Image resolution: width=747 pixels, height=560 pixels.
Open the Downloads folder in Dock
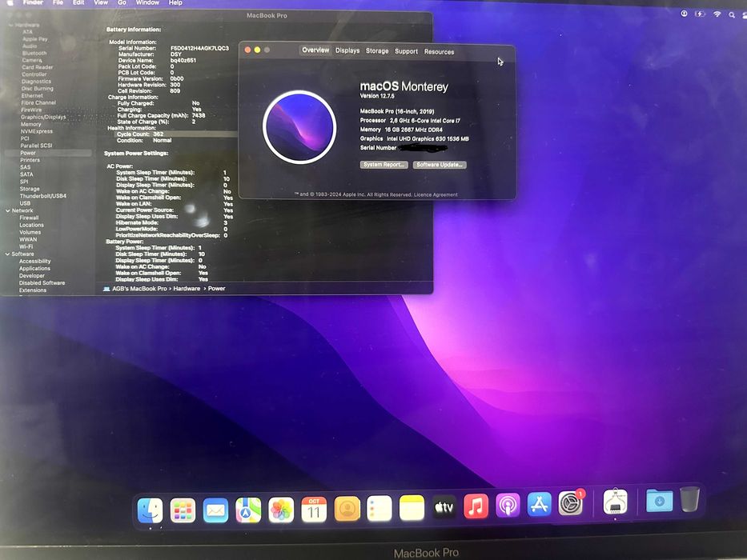tap(660, 500)
